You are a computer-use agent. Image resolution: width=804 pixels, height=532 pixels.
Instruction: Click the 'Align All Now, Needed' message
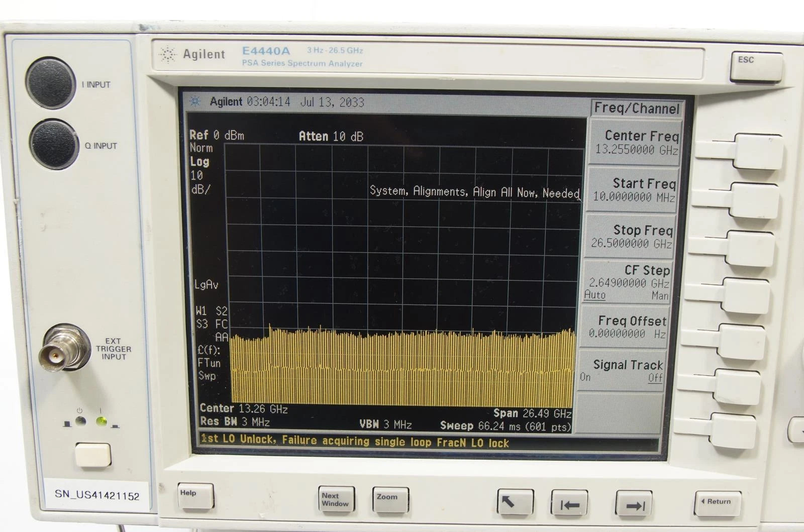pos(474,192)
